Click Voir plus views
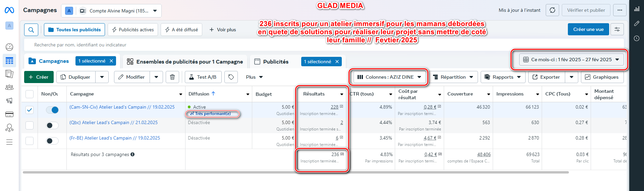Image resolution: width=644 pixels, height=191 pixels. click(223, 30)
